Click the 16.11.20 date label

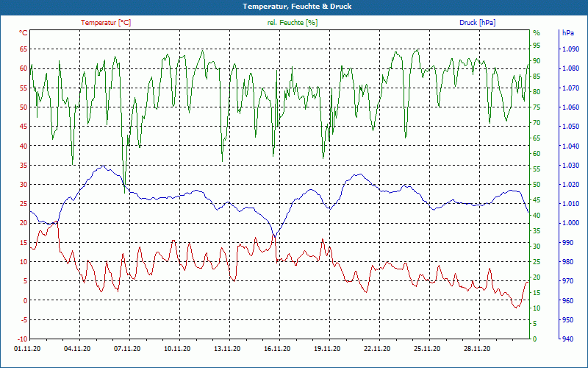pyautogui.click(x=277, y=349)
